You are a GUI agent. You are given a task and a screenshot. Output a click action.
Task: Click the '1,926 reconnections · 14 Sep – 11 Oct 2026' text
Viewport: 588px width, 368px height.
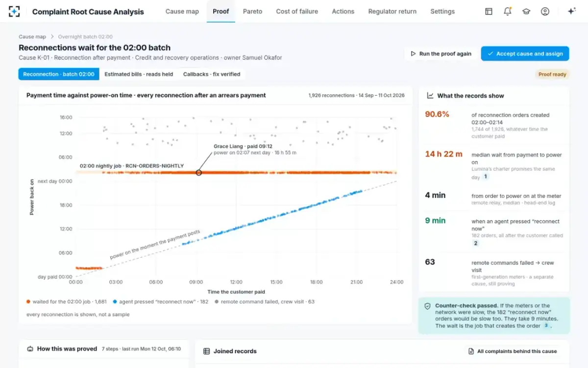[x=357, y=96]
